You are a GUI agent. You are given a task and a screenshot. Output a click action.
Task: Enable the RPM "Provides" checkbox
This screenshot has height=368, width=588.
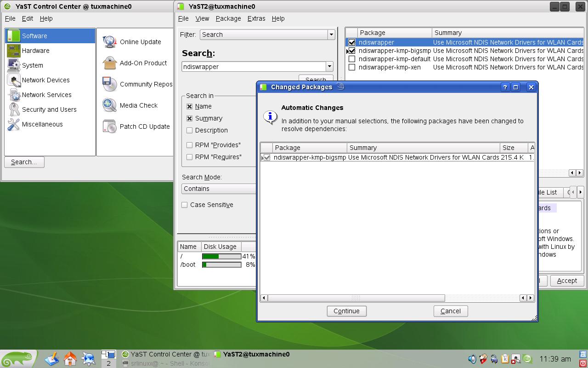click(189, 145)
